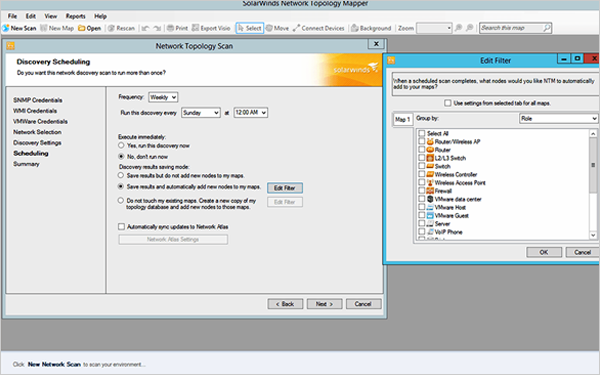This screenshot has height=375, width=600.
Task: Click the Redo arrow icon
Action: [x=157, y=28]
